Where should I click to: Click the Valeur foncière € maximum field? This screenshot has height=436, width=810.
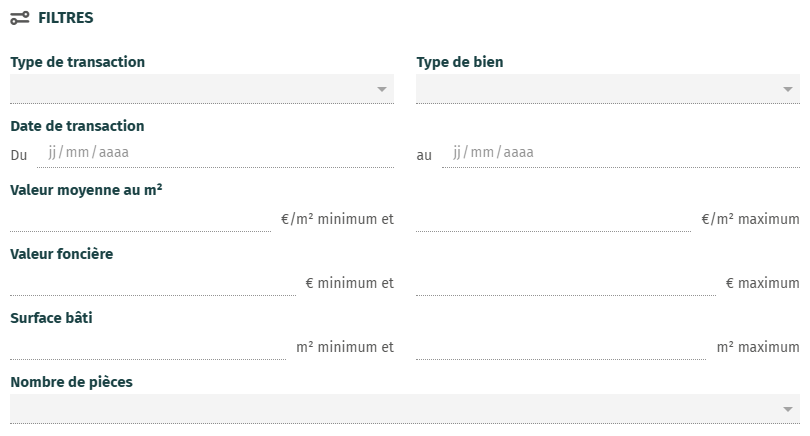click(x=566, y=282)
